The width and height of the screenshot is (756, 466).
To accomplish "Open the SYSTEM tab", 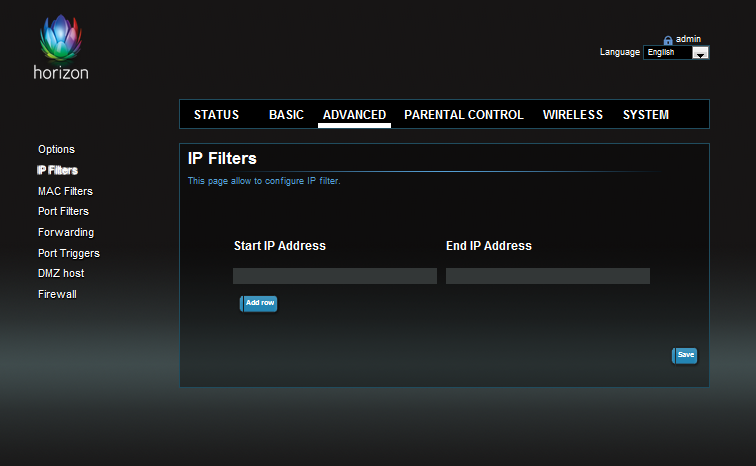I will point(646,115).
